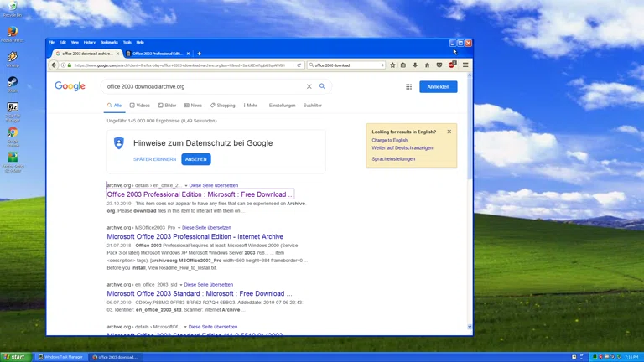Open the Tools menu
The image size is (644, 362).
click(127, 42)
